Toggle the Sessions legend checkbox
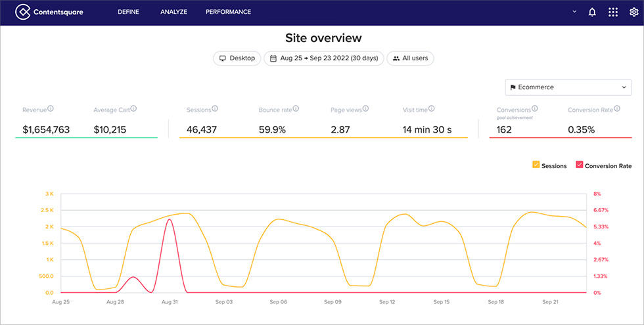This screenshot has height=325, width=644. [x=536, y=165]
